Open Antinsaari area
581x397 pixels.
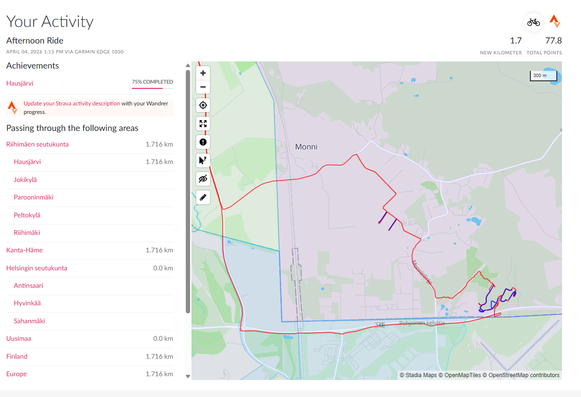point(28,285)
